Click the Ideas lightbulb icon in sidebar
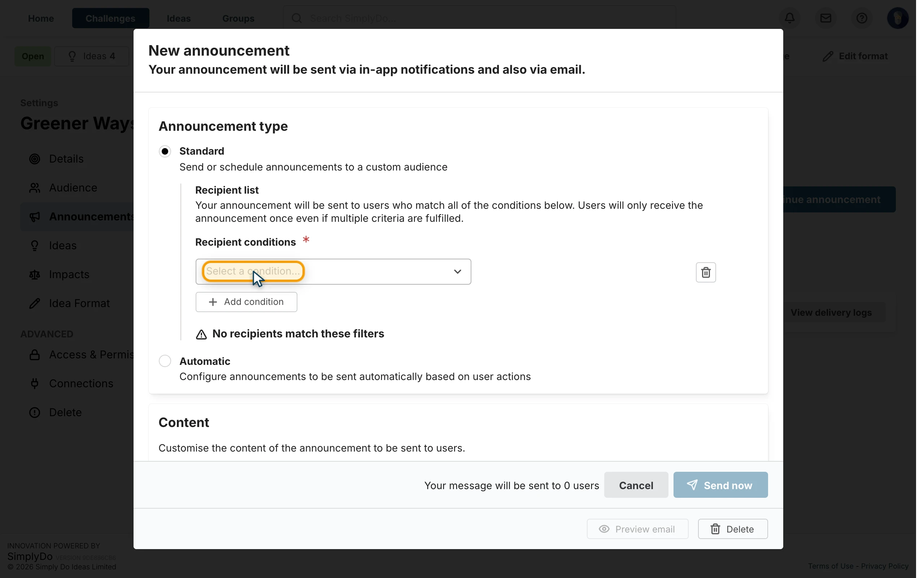 pyautogui.click(x=35, y=245)
